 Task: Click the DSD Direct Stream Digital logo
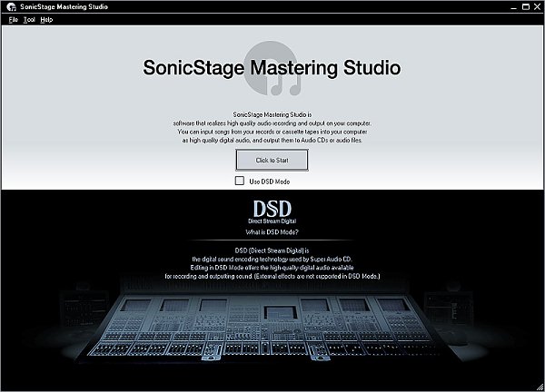point(272,211)
